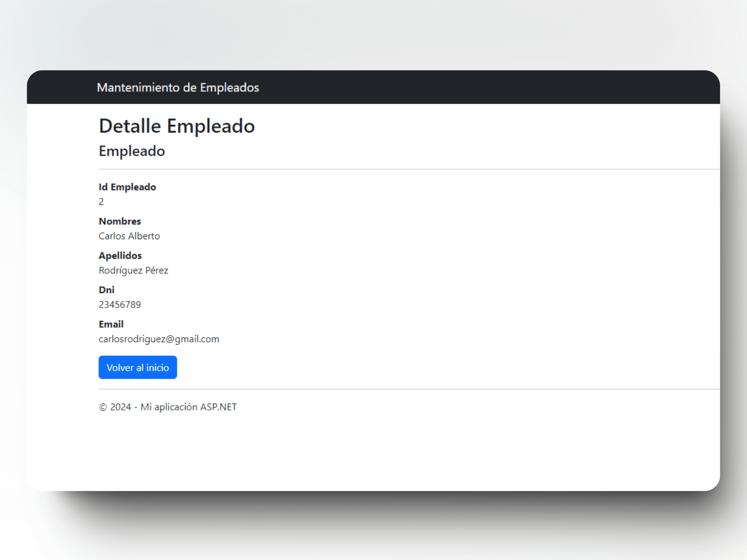Select the Dni number 23456789
This screenshot has width=747, height=560.
point(120,304)
